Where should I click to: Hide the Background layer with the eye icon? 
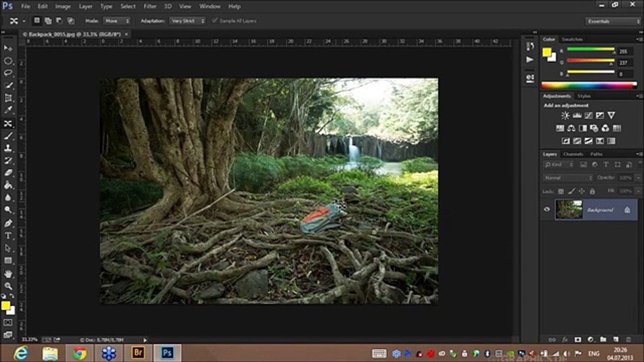547,210
